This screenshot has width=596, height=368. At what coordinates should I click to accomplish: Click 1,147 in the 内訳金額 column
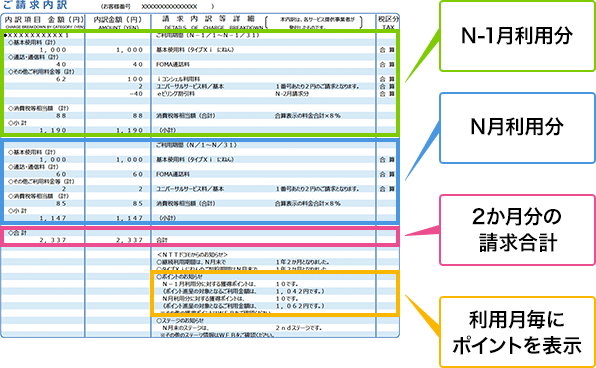coord(130,218)
